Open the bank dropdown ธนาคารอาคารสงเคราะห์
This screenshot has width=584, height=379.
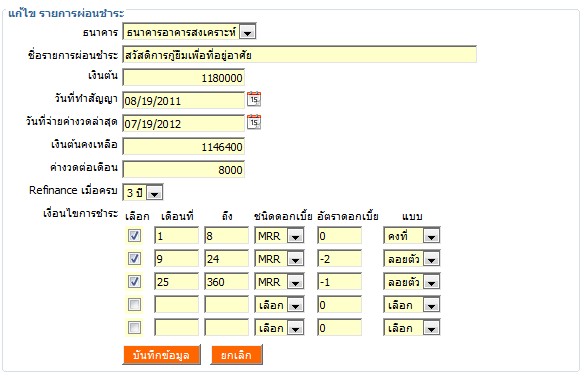point(189,32)
